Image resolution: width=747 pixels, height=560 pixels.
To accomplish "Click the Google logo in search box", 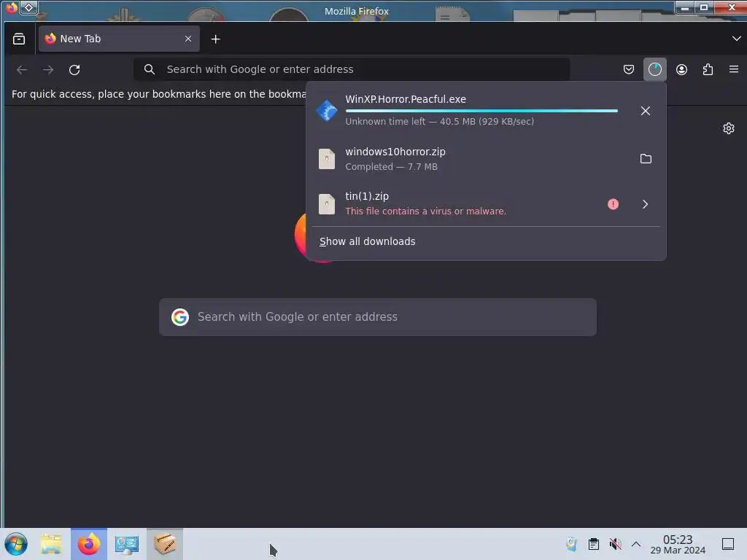I will pos(180,317).
